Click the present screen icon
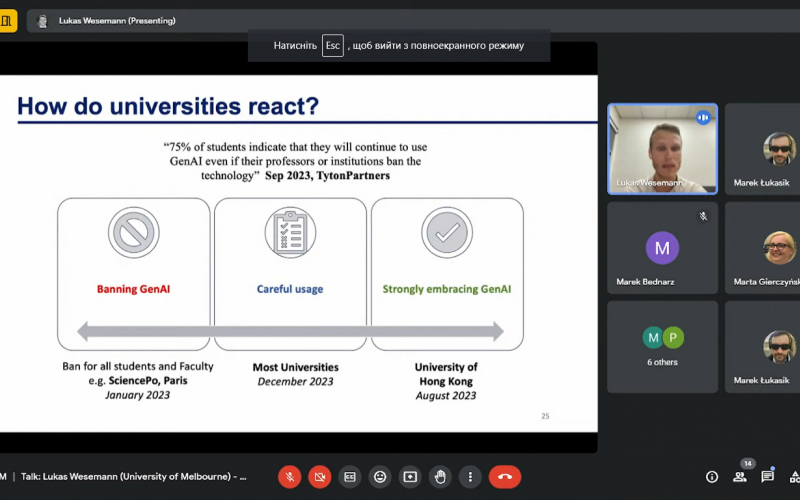 410,477
